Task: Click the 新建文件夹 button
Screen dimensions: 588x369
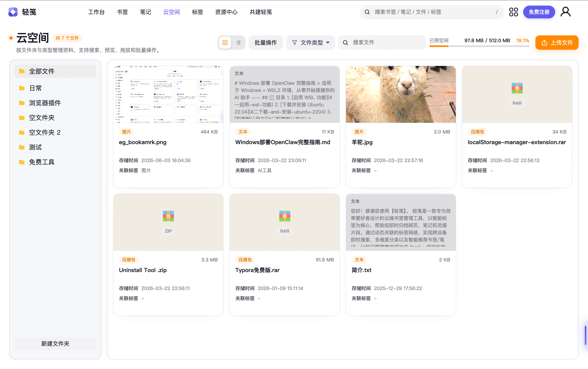Action: pos(55,344)
